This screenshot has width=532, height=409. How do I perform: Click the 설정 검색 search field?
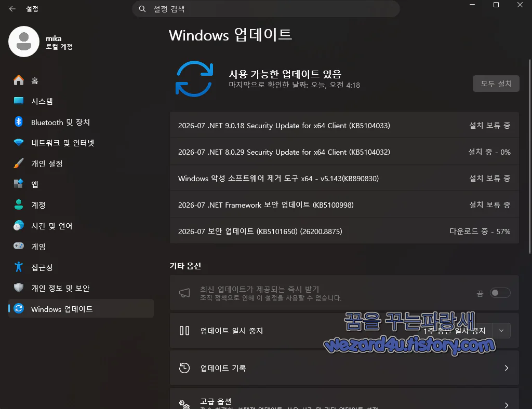pos(265,9)
